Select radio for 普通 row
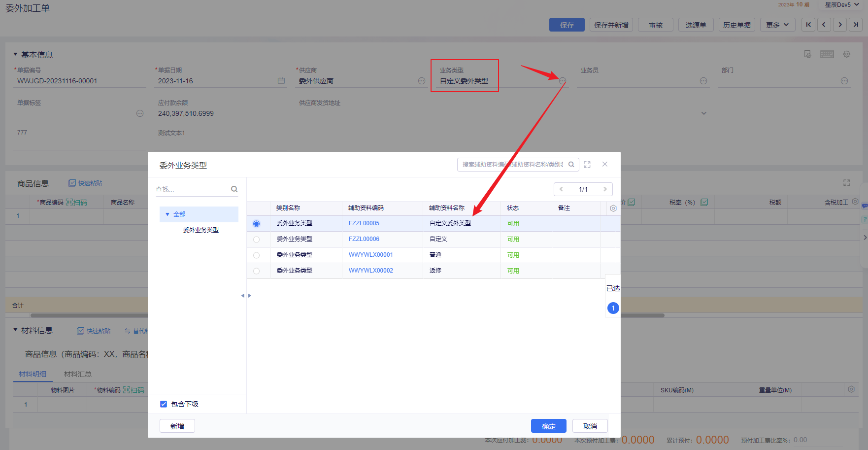Viewport: 868px width, 450px height. point(256,255)
